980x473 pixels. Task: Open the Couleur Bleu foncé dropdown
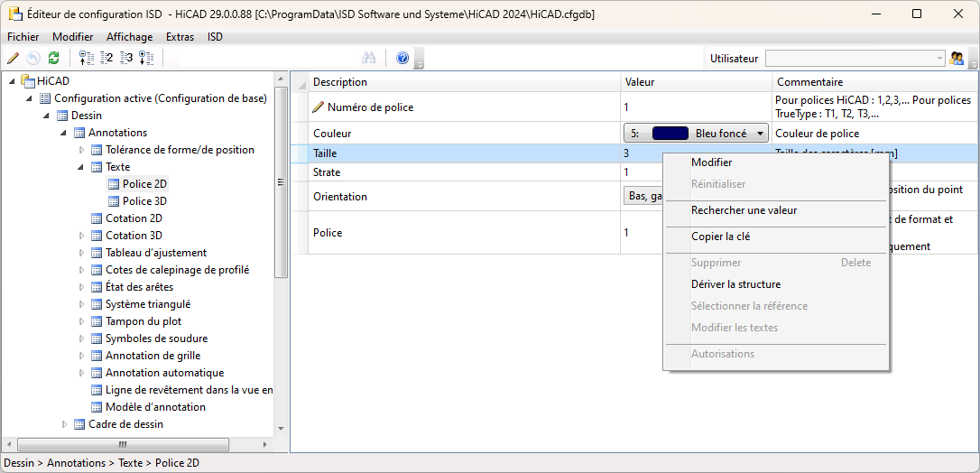point(696,133)
